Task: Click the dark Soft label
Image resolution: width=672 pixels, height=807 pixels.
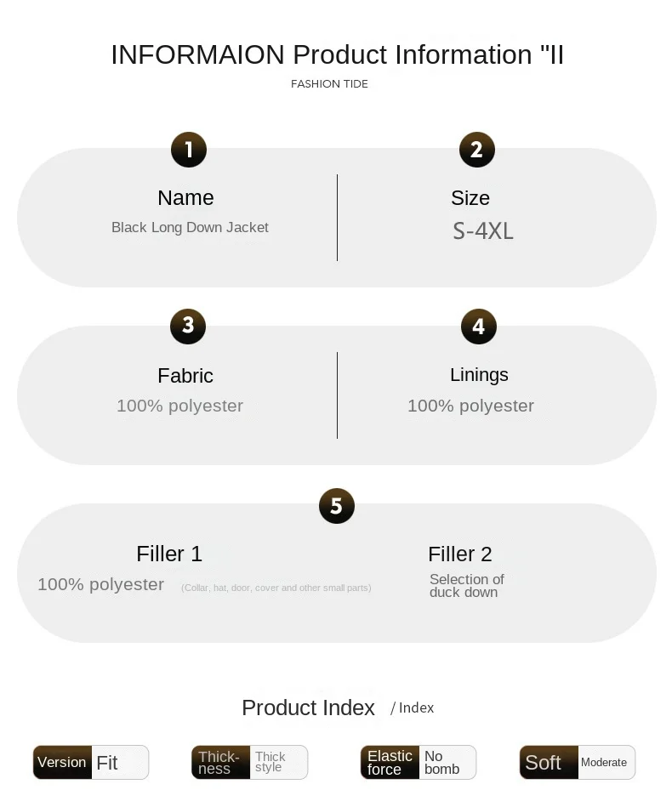Action: coord(544,763)
